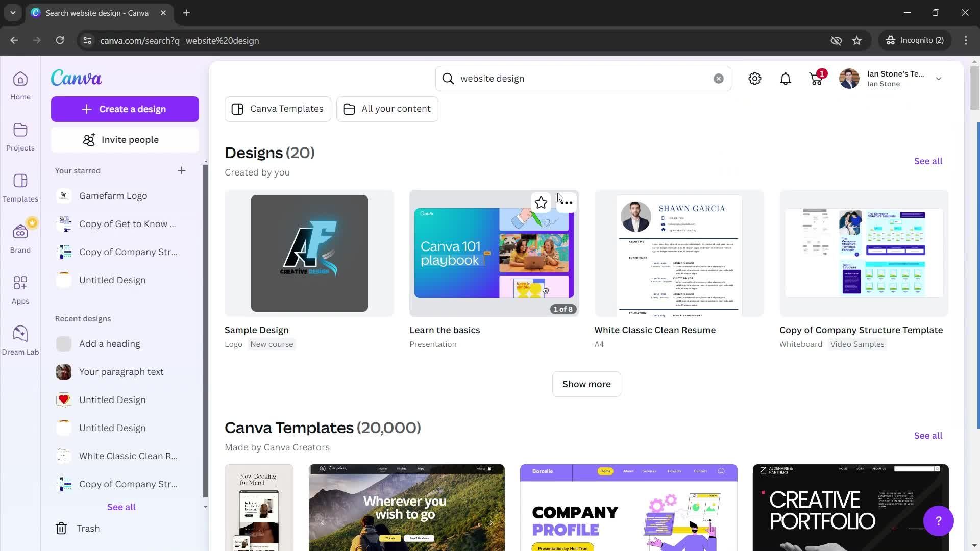See all Designs link
980x551 pixels.
[928, 161]
